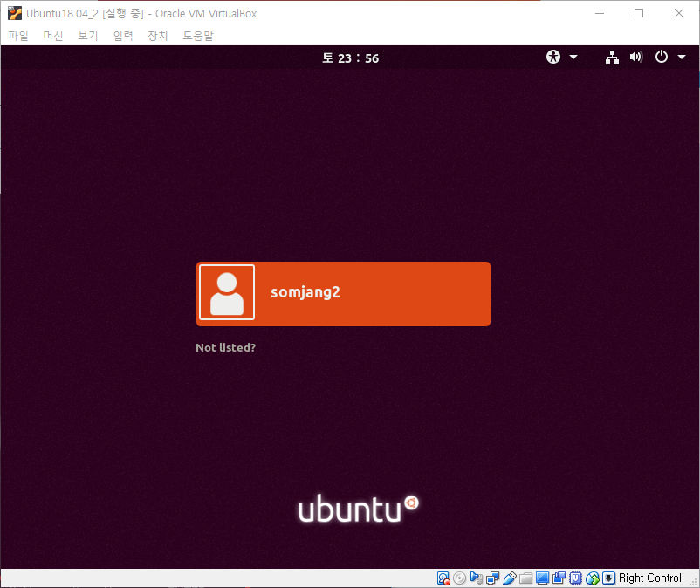This screenshot has width=700, height=588.
Task: Click the wired network icon in top bar
Action: coord(612,57)
